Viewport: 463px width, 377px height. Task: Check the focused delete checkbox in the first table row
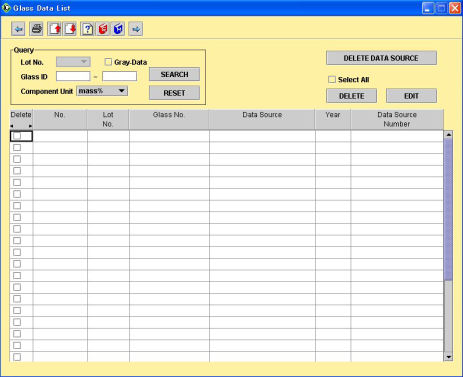(x=17, y=136)
